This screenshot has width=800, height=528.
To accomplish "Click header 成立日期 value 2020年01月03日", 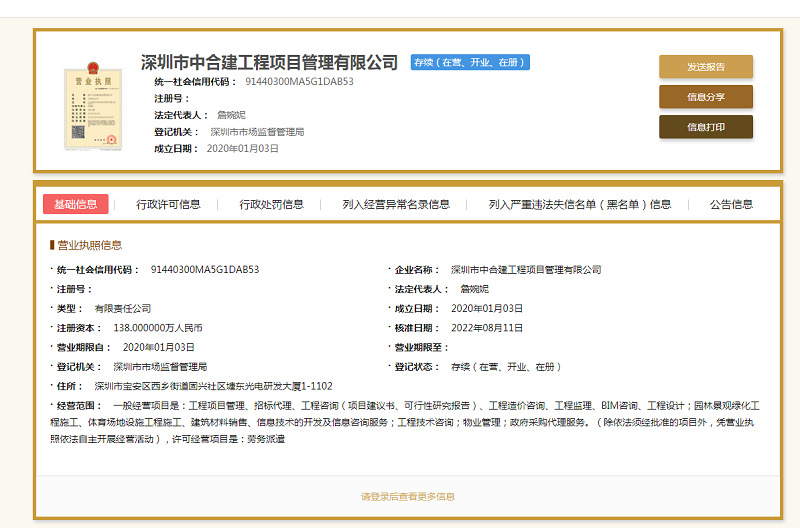I will (242, 148).
